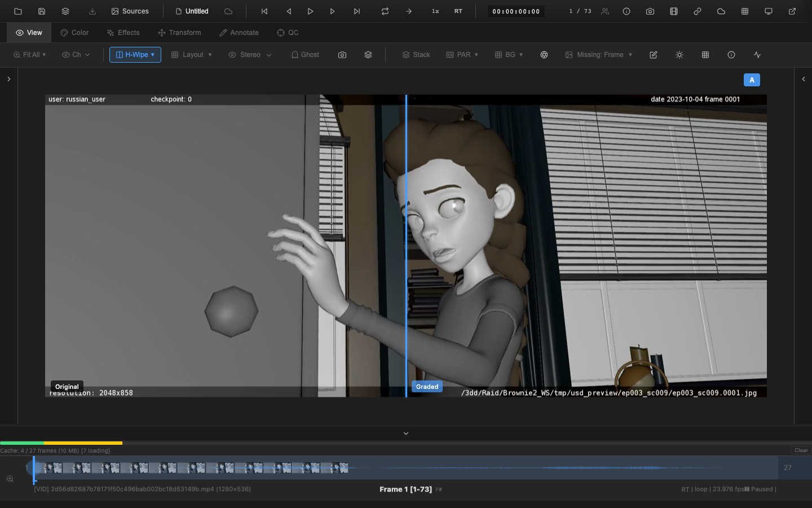Take a snapshot with the camera icon
Viewport: 812px width, 508px height.
(x=650, y=11)
